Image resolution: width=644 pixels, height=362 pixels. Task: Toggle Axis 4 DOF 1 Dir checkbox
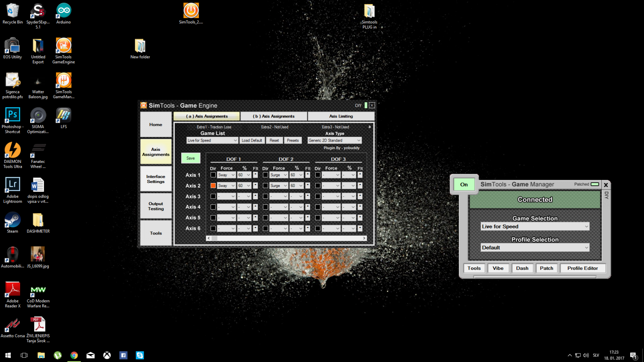(213, 207)
